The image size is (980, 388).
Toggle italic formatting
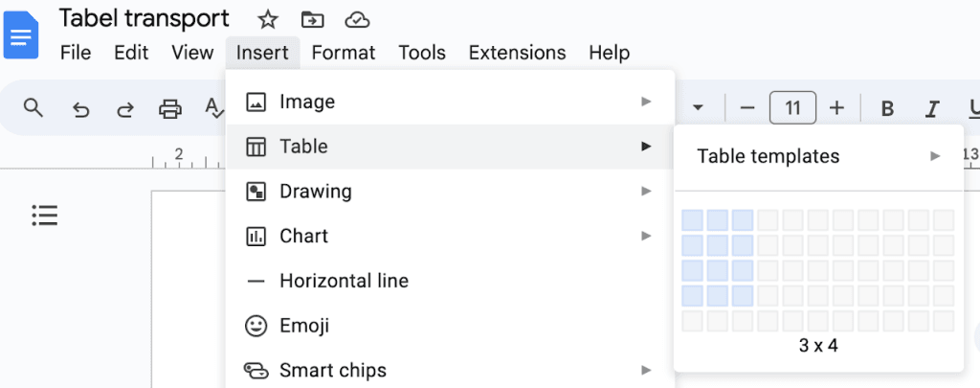[929, 108]
